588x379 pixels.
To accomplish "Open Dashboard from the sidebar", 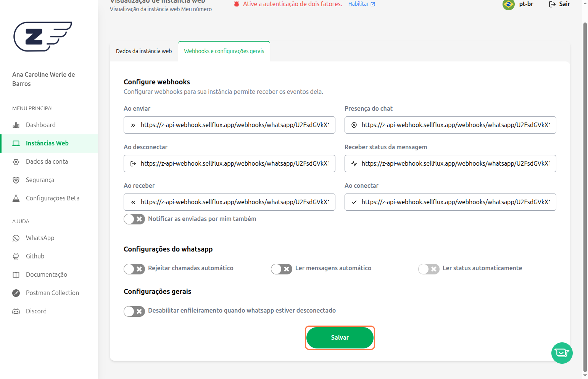I will [x=40, y=125].
